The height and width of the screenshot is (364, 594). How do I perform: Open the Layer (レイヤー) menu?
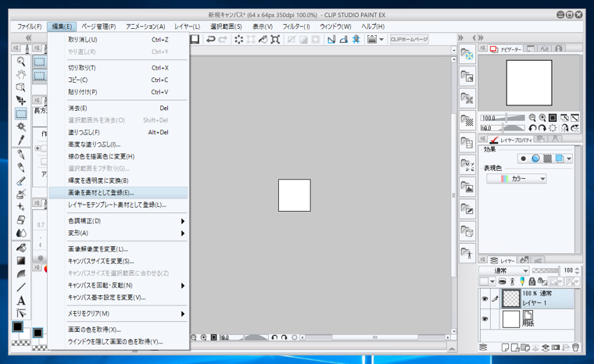click(x=187, y=27)
